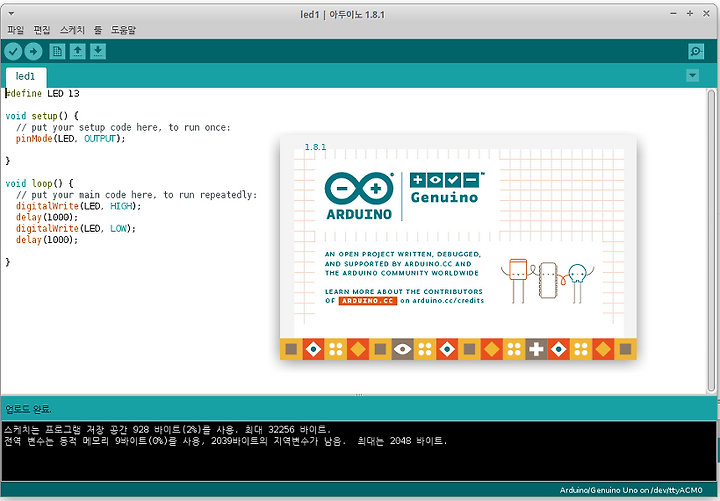Click the '업로드 완료.' status message
Viewport: 720px width, 501px height.
point(28,409)
